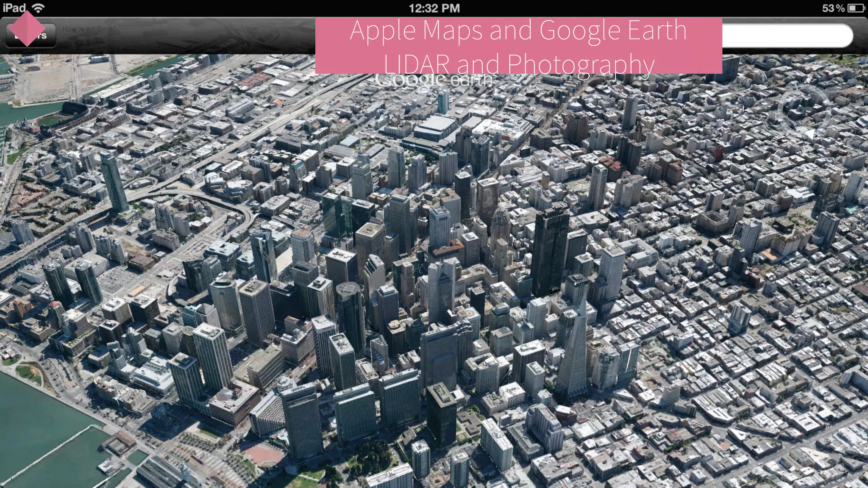Tap the iPad carrier label
The width and height of the screenshot is (868, 488).
tap(14, 8)
